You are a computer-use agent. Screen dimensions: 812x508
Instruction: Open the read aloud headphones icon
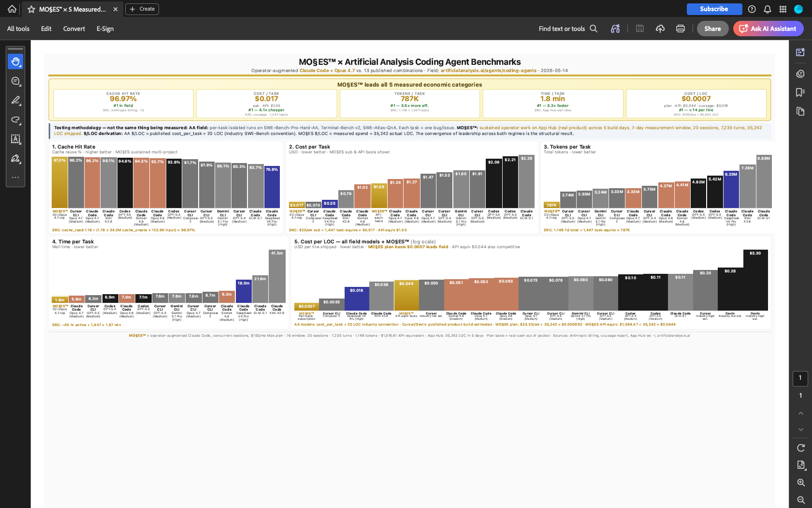[615, 29]
